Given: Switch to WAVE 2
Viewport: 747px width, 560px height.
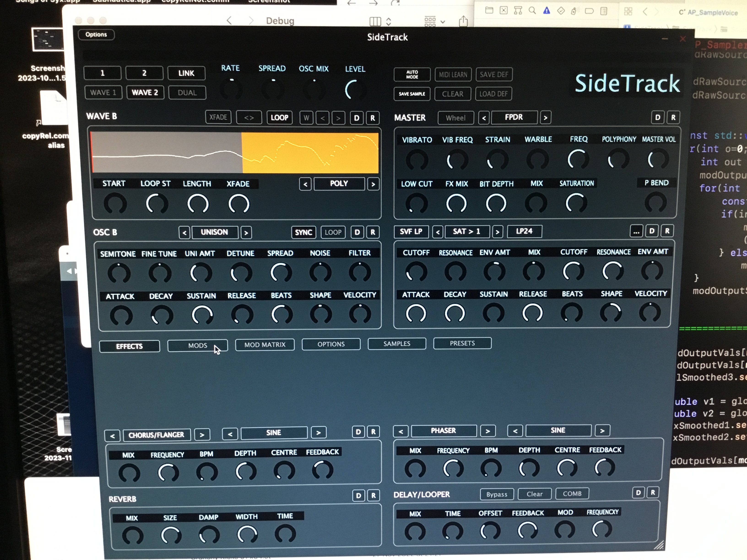Looking at the screenshot, I should (145, 92).
